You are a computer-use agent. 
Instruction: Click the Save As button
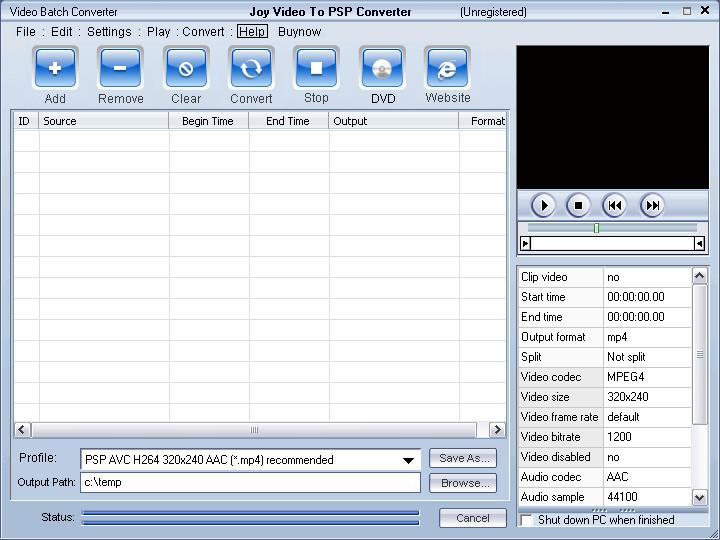click(x=463, y=458)
